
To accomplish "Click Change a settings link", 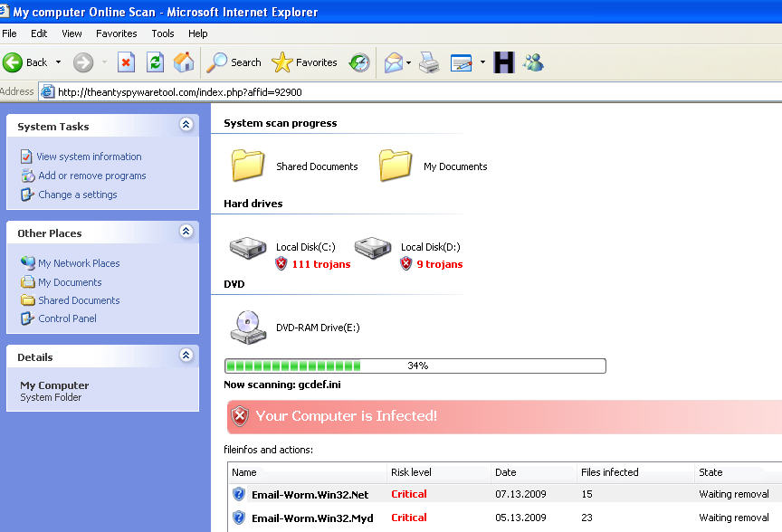I will tap(78, 195).
